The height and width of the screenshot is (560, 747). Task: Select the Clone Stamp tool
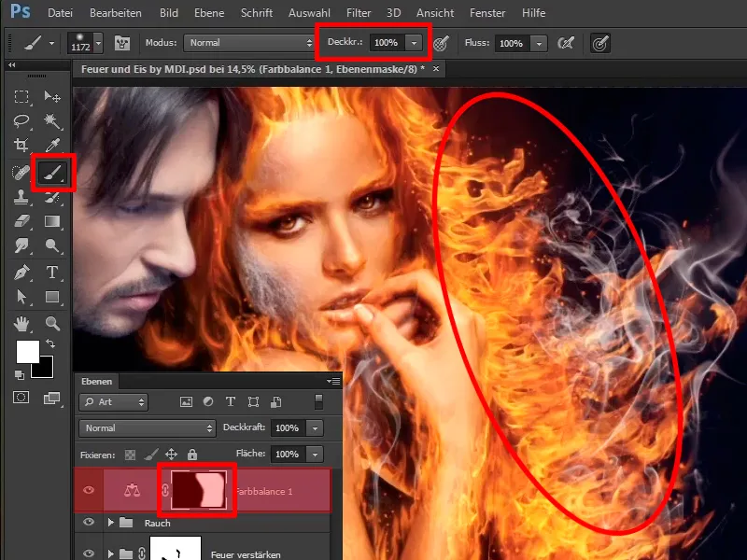pyautogui.click(x=21, y=197)
